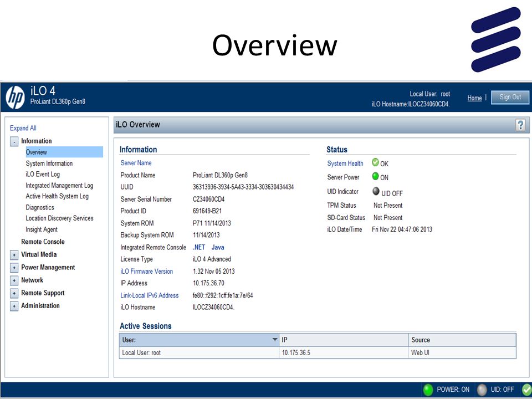Click 'UID OFF' status text

click(x=392, y=193)
